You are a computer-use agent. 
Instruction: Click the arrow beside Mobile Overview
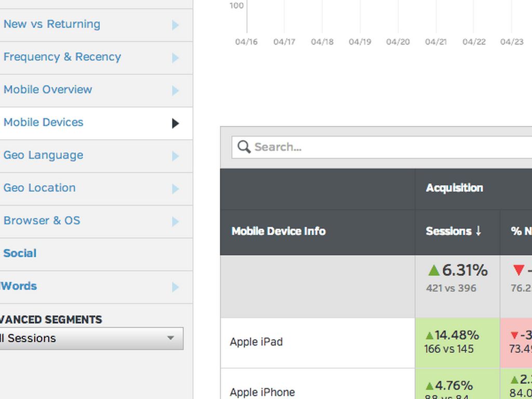click(x=175, y=90)
